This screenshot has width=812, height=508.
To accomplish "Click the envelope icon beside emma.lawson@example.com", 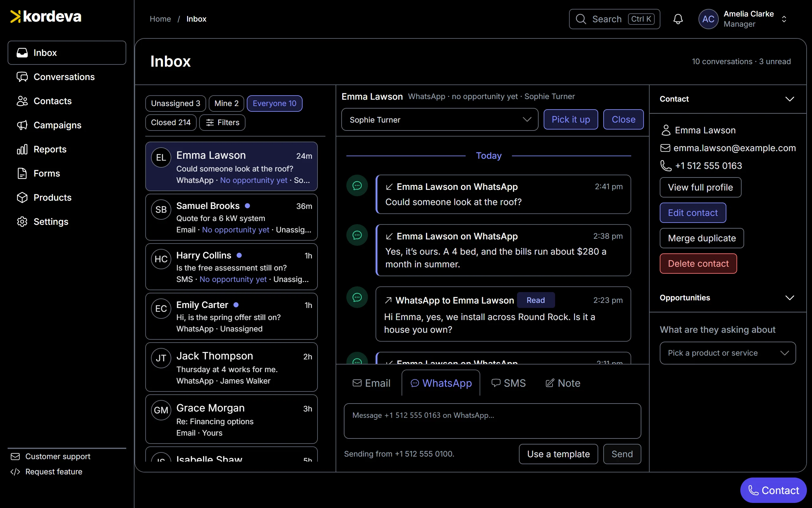I will coord(665,148).
